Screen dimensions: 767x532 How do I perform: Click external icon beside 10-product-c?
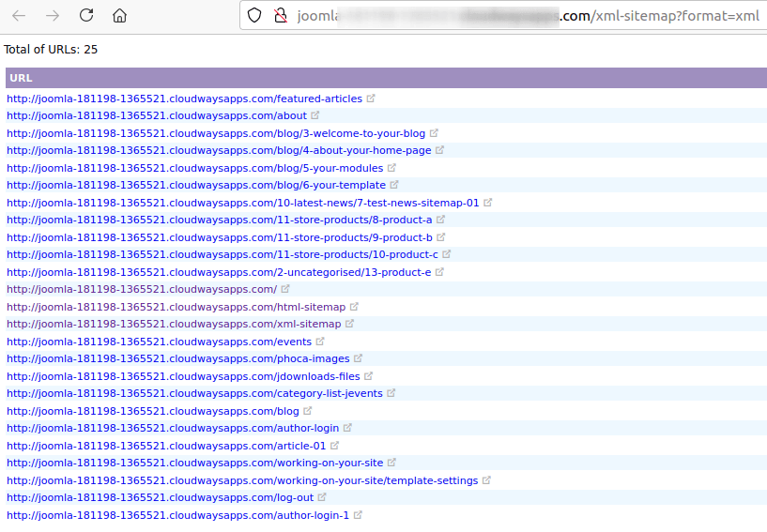[447, 254]
